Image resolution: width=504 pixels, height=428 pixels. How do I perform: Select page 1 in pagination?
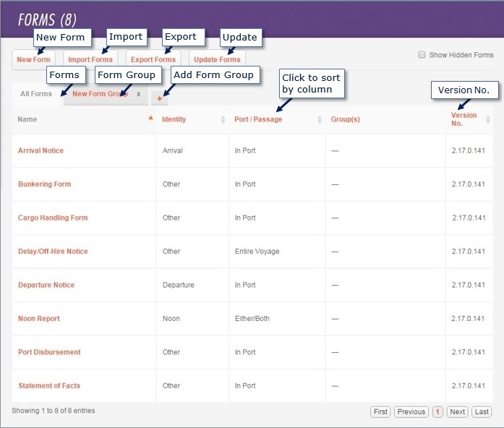tap(437, 412)
